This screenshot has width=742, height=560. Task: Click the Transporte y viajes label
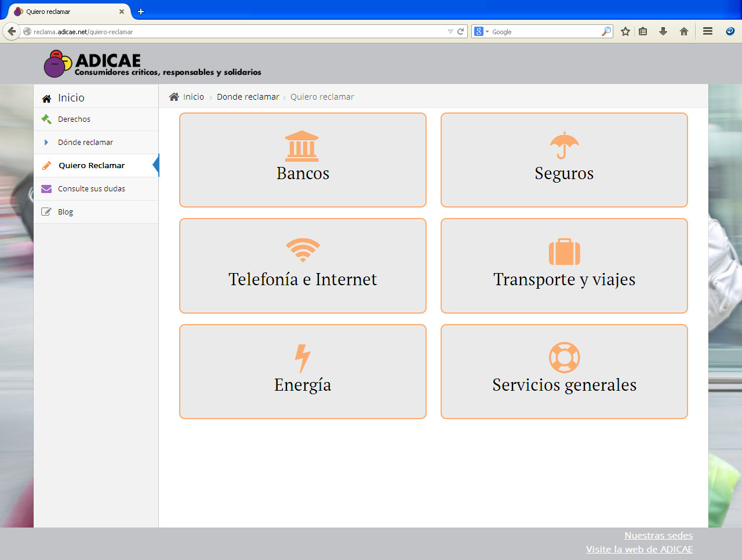pyautogui.click(x=564, y=279)
